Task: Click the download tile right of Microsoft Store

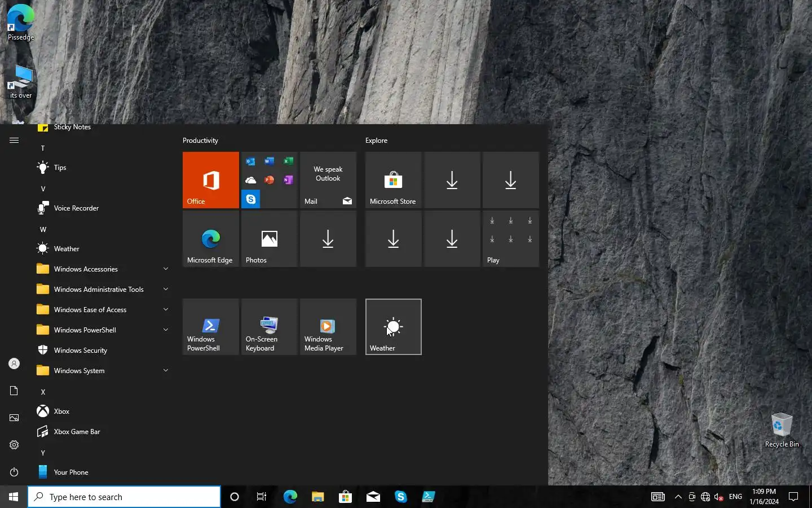Action: [452, 180]
